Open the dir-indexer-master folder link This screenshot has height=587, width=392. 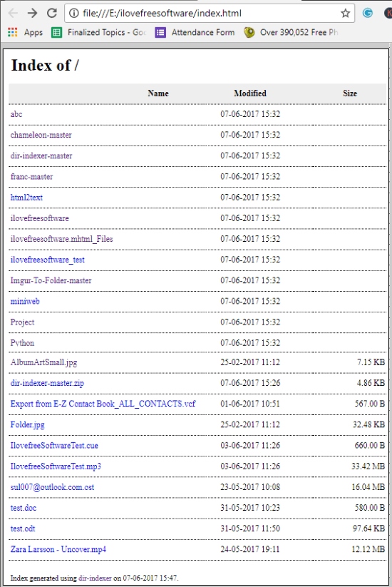pos(41,155)
